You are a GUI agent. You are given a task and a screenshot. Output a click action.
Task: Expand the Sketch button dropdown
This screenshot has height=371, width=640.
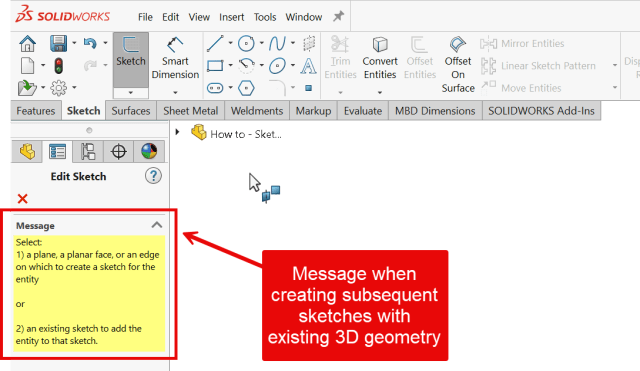(x=131, y=93)
